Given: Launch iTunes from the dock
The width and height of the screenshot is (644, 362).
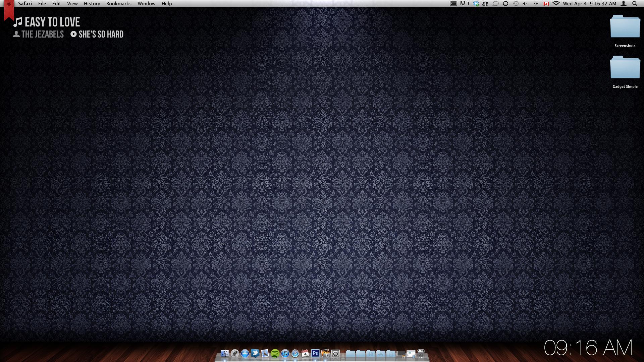Looking at the screenshot, I should tap(285, 353).
